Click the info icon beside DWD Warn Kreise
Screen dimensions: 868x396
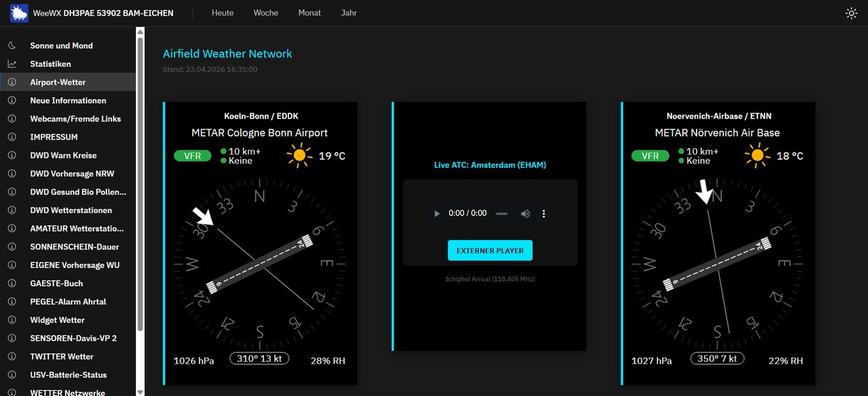point(12,155)
